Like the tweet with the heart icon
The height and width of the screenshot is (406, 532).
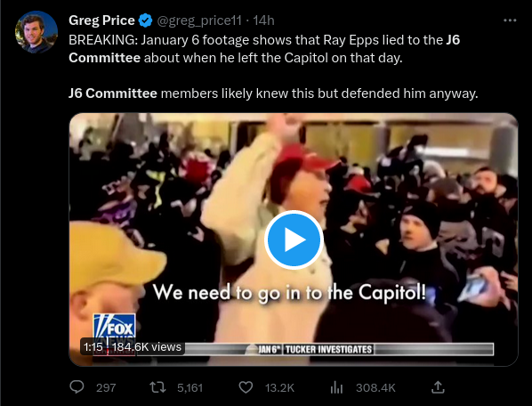(x=246, y=387)
